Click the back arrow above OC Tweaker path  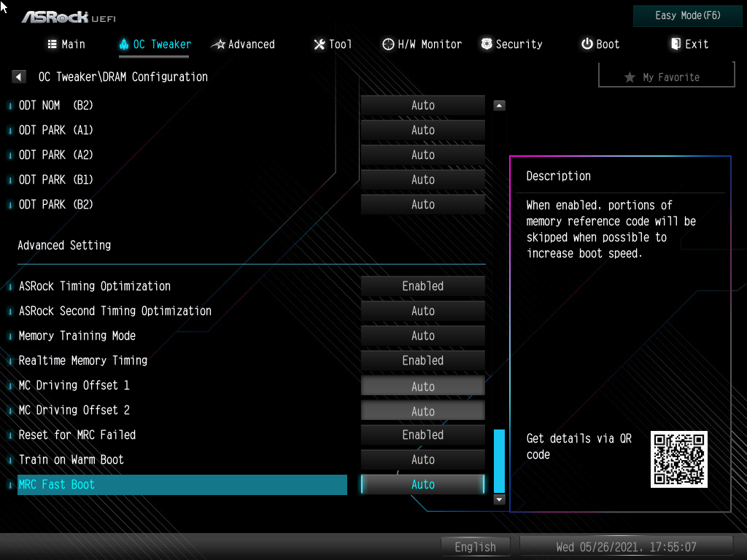(18, 76)
